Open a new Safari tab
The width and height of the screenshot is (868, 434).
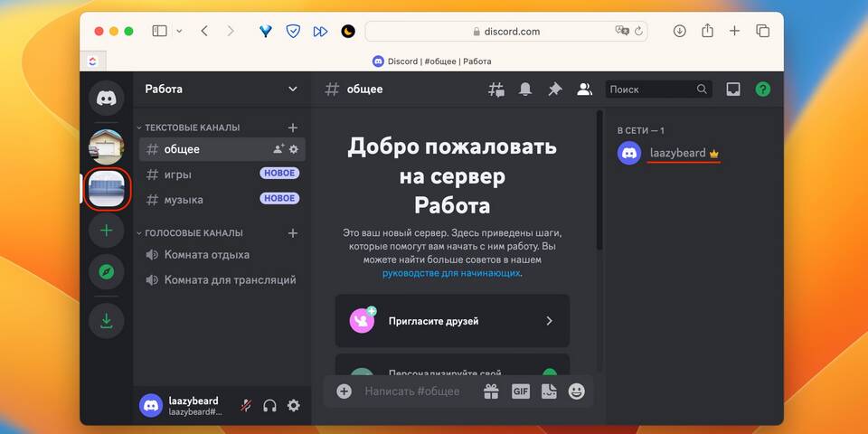734,31
